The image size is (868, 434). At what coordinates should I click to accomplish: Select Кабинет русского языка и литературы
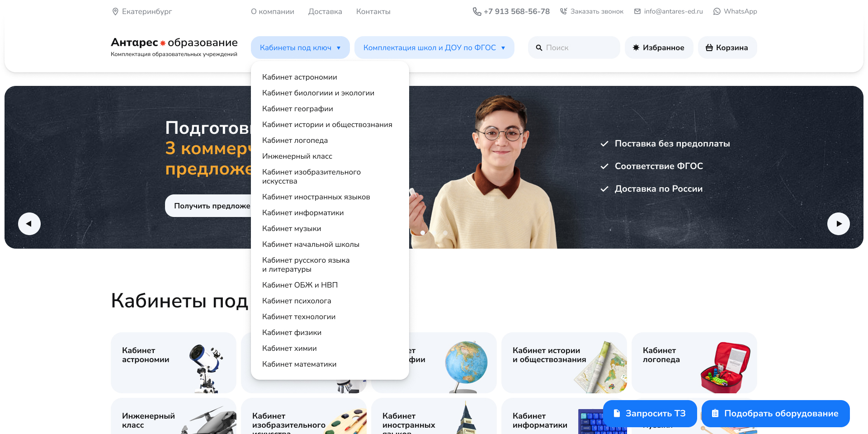click(306, 264)
